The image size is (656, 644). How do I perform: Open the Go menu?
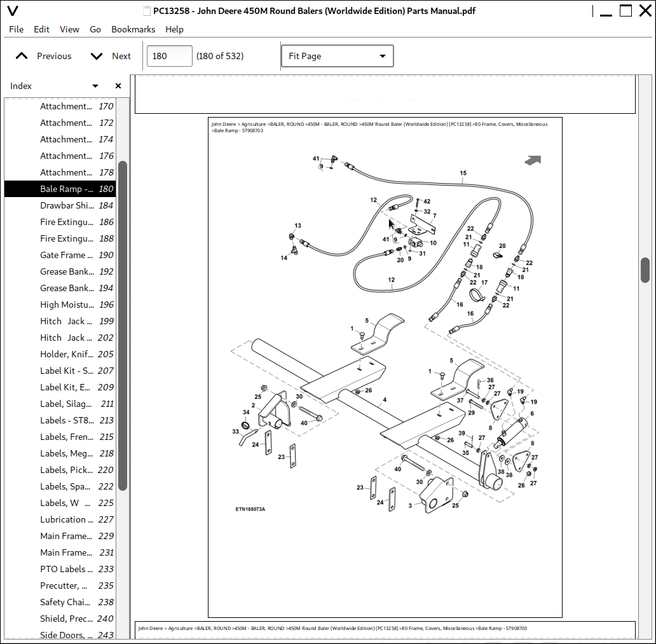coord(95,29)
